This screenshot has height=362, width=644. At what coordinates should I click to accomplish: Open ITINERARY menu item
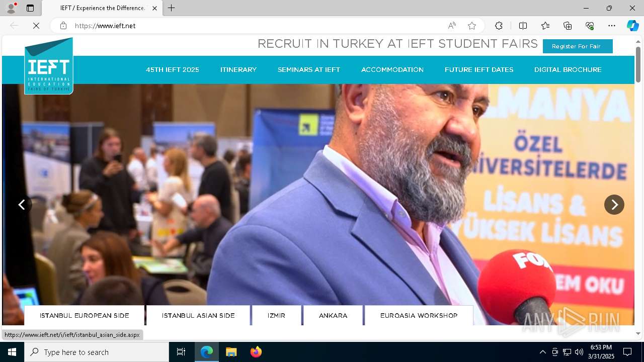[x=238, y=70]
